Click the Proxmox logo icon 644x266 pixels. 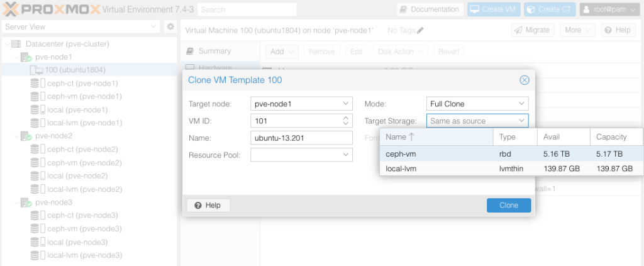coord(10,9)
